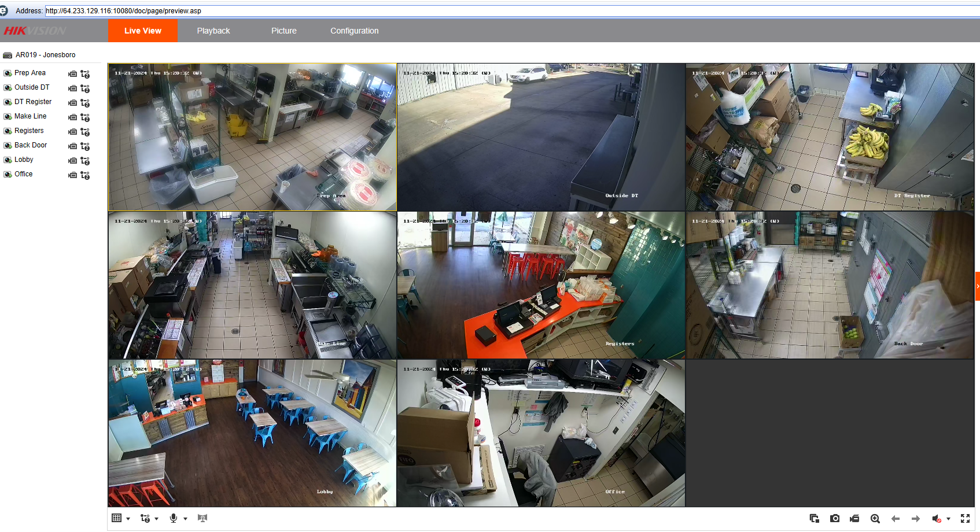Go to the previous camera page

click(895, 519)
